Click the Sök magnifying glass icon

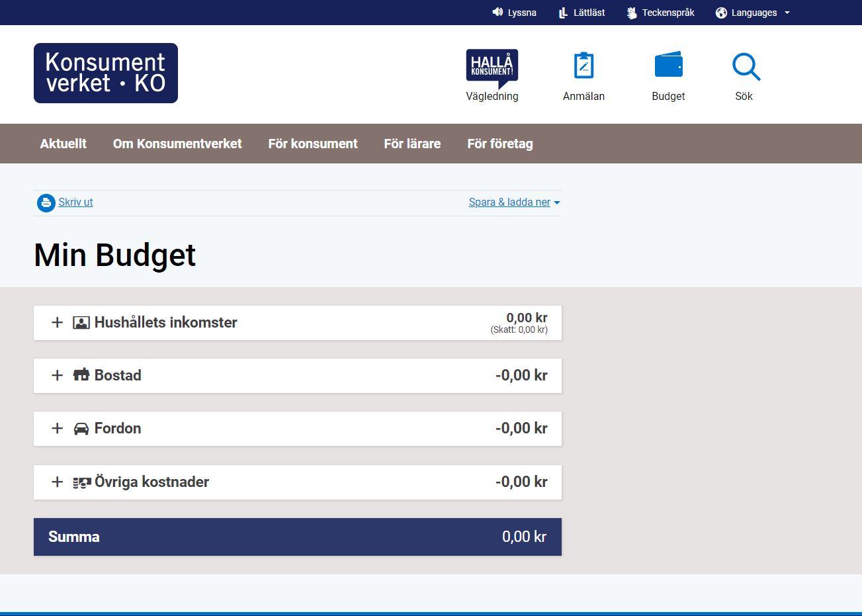coord(746,67)
